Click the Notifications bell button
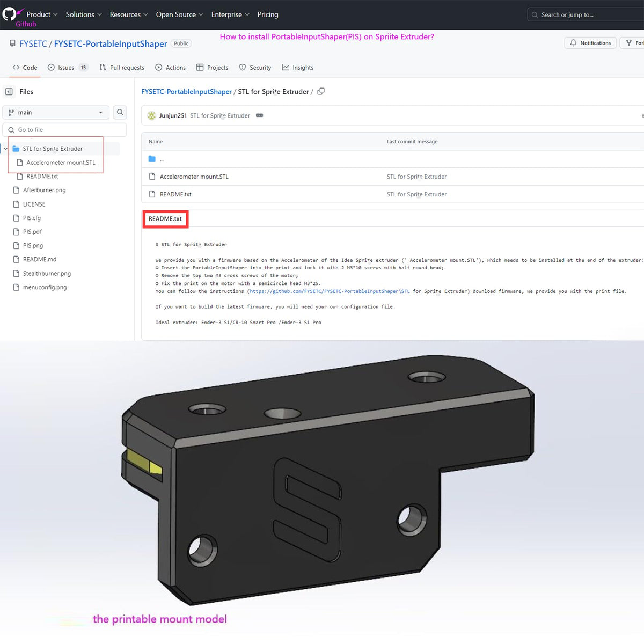This screenshot has height=644, width=644. tap(590, 43)
